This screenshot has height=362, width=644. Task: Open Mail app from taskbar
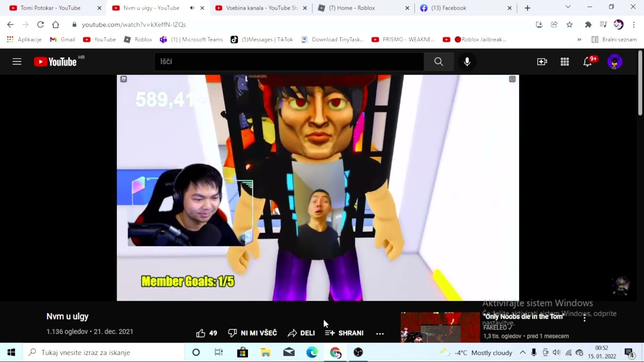[289, 352]
